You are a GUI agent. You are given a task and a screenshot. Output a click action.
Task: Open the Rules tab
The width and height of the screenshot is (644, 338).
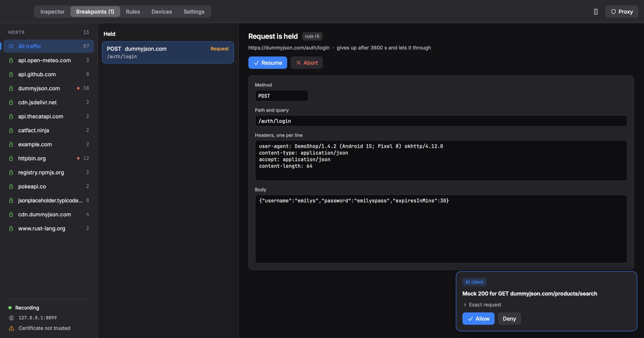(x=133, y=12)
